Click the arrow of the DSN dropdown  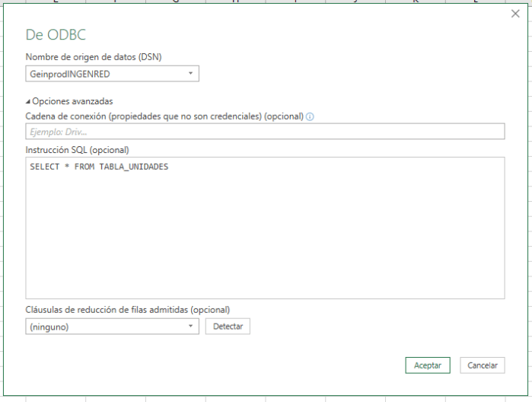point(190,73)
